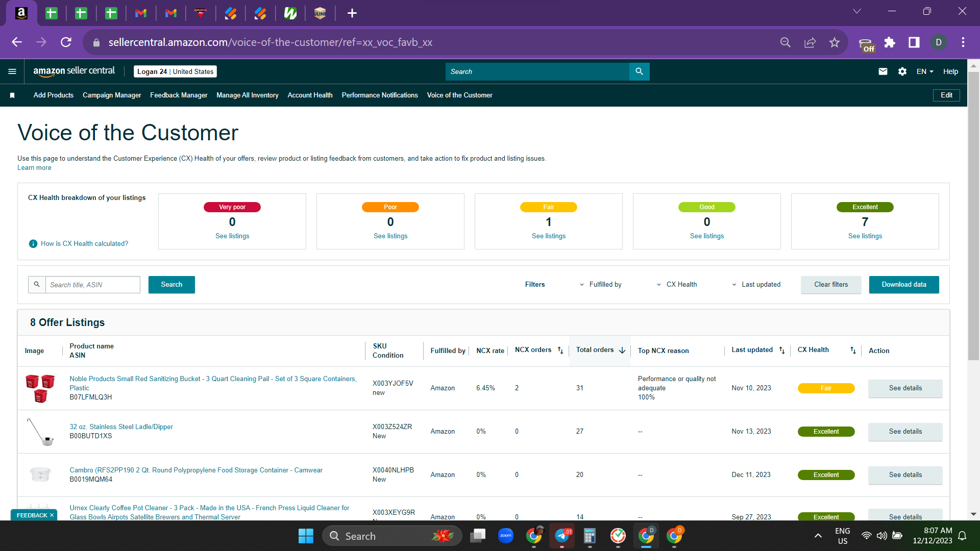Click the teal Search button
980x551 pixels.
coord(171,285)
